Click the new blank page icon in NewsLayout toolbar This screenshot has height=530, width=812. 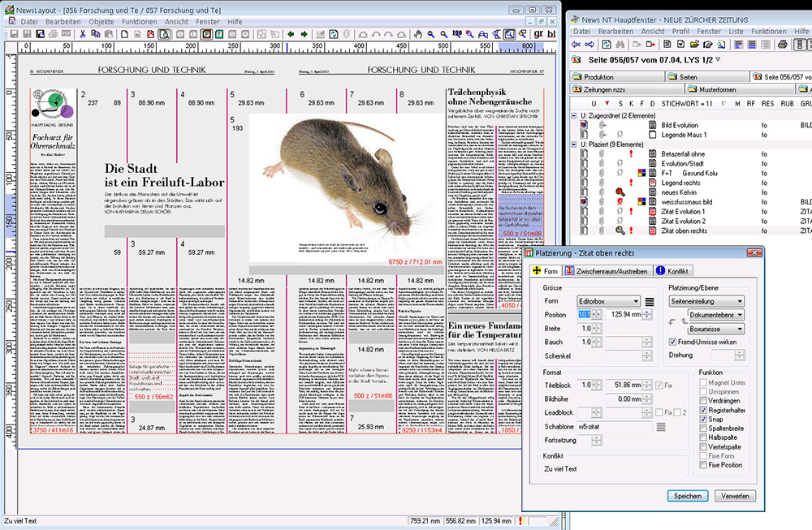tap(125, 34)
